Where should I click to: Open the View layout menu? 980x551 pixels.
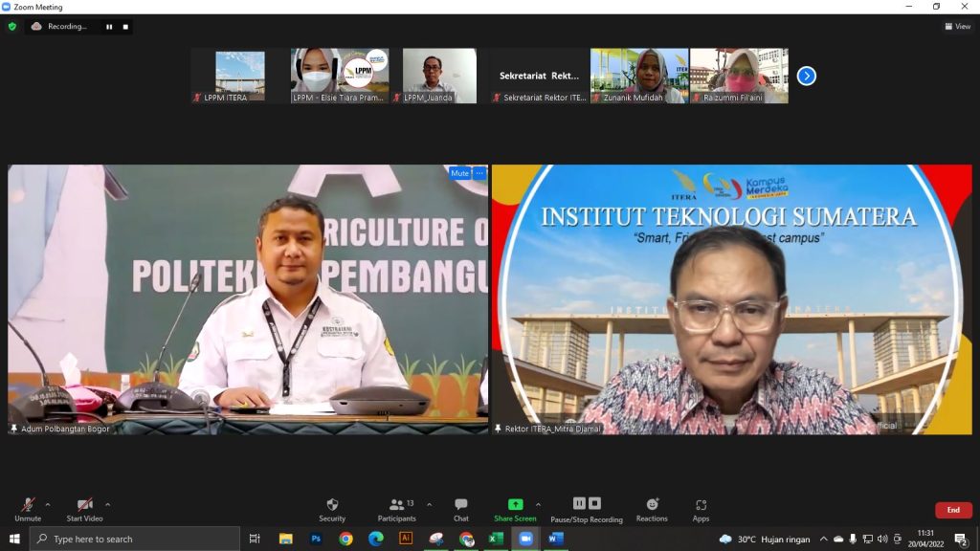[x=957, y=26]
